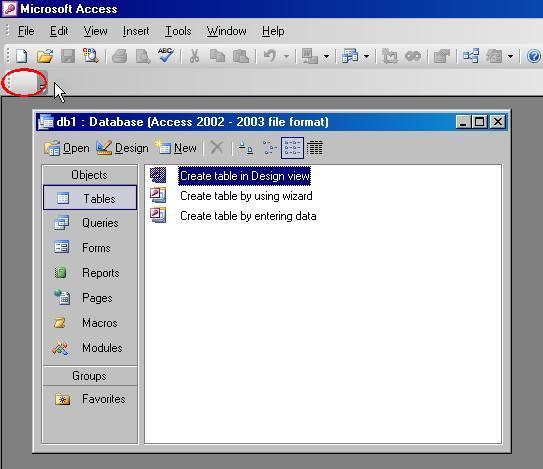This screenshot has height=469, width=543.
Task: Open the Insert menu
Action: (136, 31)
